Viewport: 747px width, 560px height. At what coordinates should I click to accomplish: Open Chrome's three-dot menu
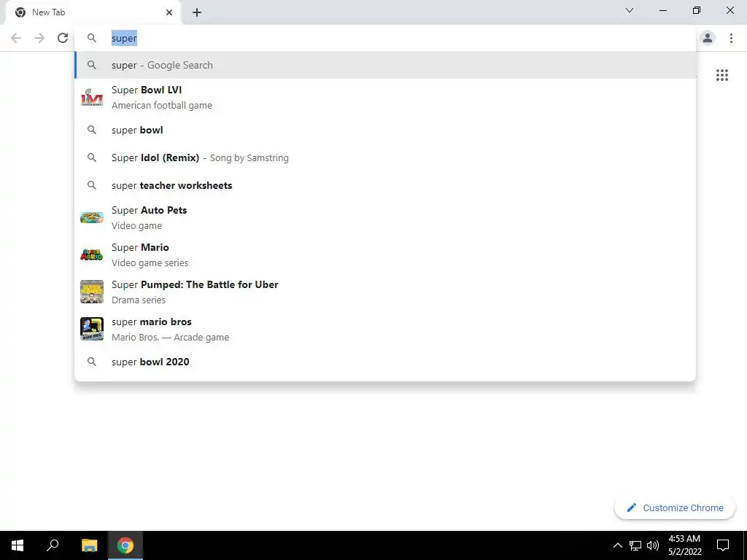tap(731, 38)
